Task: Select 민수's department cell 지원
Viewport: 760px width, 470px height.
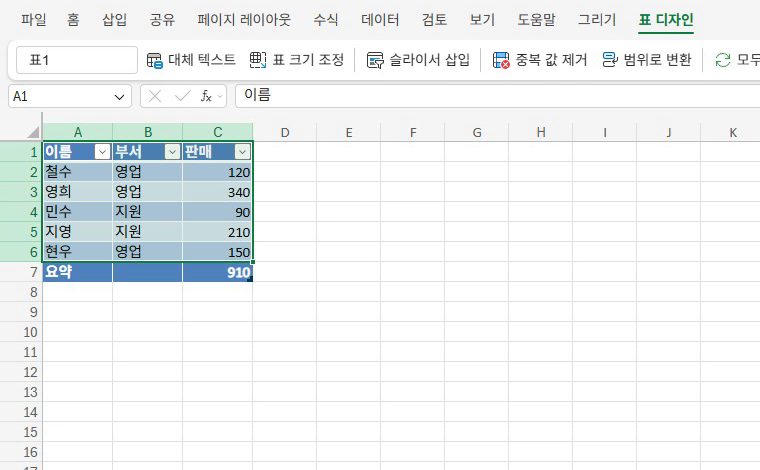Action: [147, 212]
